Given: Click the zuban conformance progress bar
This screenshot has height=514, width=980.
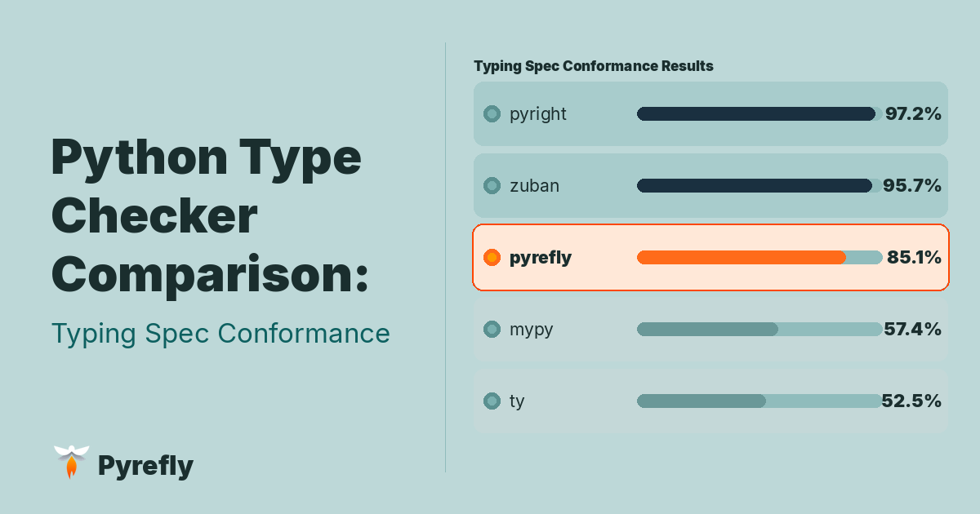Looking at the screenshot, I should tap(756, 186).
